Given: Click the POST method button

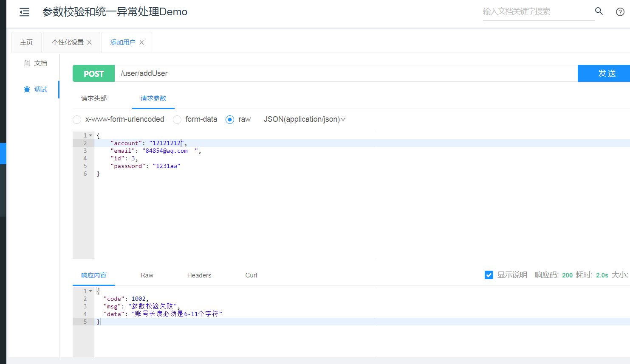Looking at the screenshot, I should [x=94, y=73].
